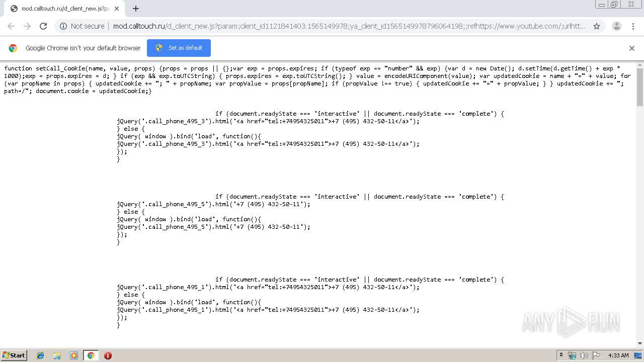Show hidden system tray icons
The image size is (644, 362).
pos(561,355)
